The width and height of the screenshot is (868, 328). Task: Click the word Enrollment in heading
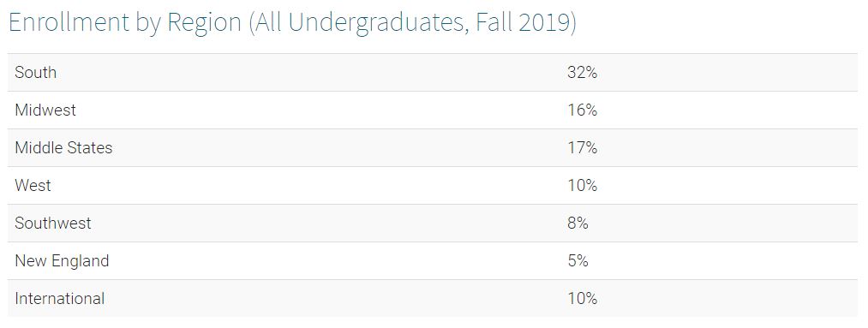coord(69,22)
